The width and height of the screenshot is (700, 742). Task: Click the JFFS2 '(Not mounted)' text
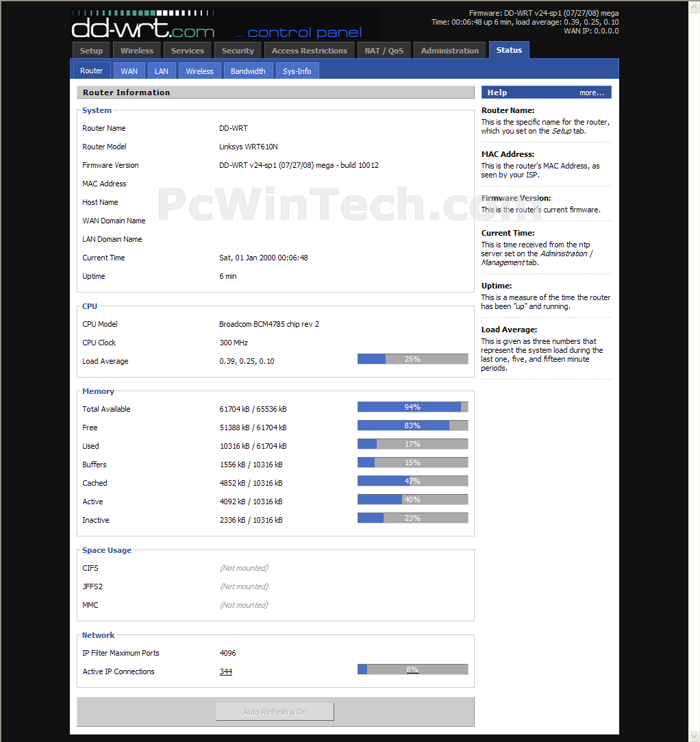244,586
